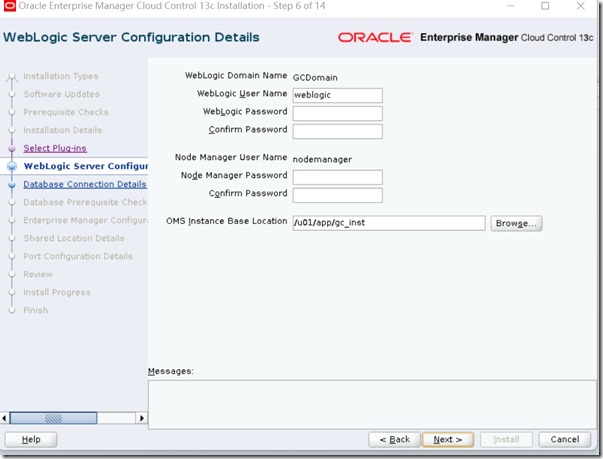603x459 pixels.
Task: Click the Database Connection Details step bullet
Action: [12, 185]
